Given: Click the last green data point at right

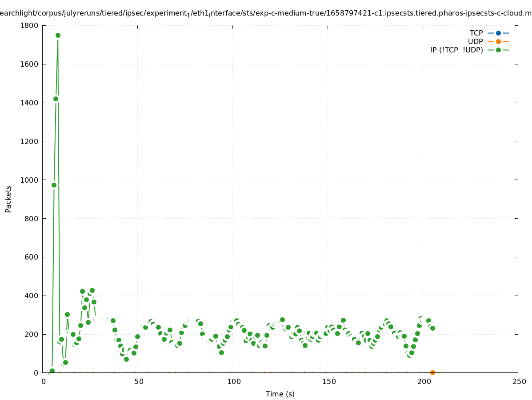Looking at the screenshot, I should [x=432, y=328].
